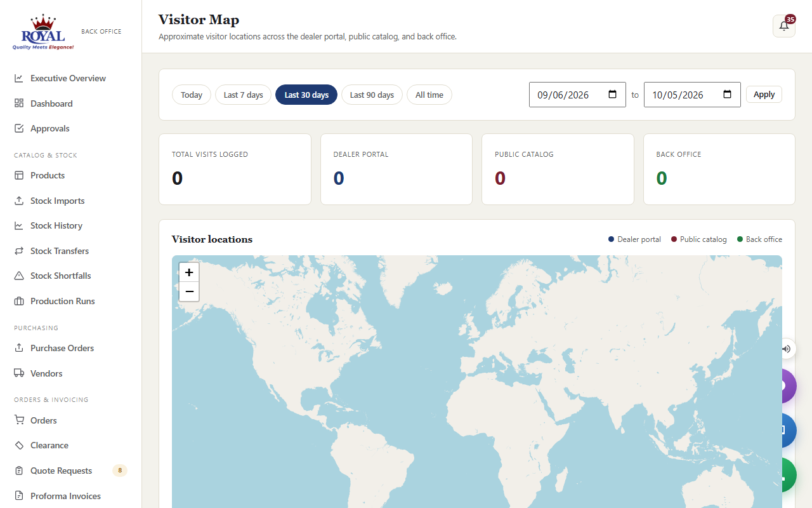
Task: Click the Quote Requests clipboard icon
Action: click(19, 471)
